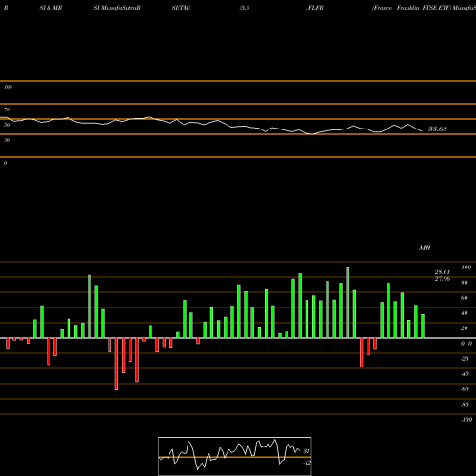Click the 31 value beside mini chart
The image size is (476, 476).
click(x=307, y=451)
